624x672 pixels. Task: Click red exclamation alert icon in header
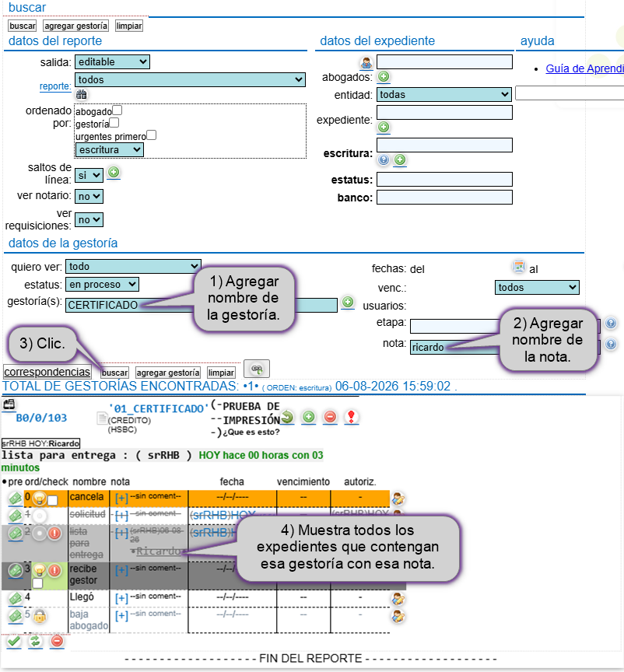[x=351, y=417]
